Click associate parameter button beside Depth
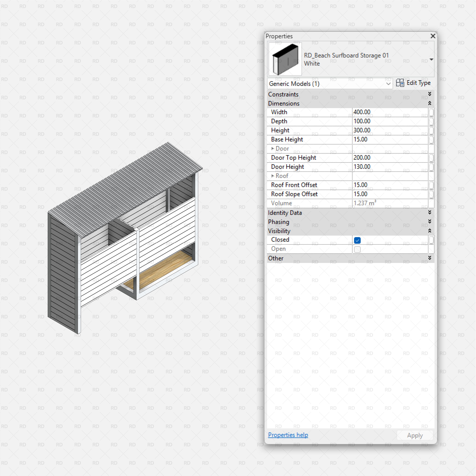This screenshot has width=476, height=476. [431, 122]
